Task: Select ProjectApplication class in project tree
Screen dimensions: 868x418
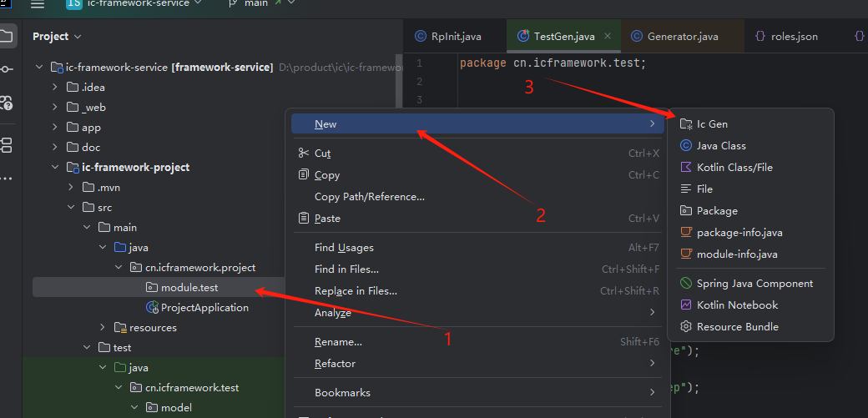Action: (x=204, y=308)
